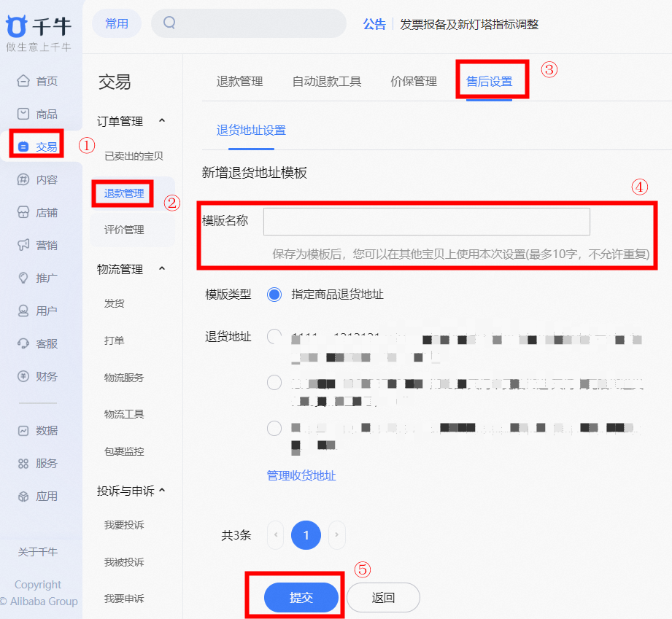Click next page arrow in pagination
The height and width of the screenshot is (619, 672).
[337, 535]
